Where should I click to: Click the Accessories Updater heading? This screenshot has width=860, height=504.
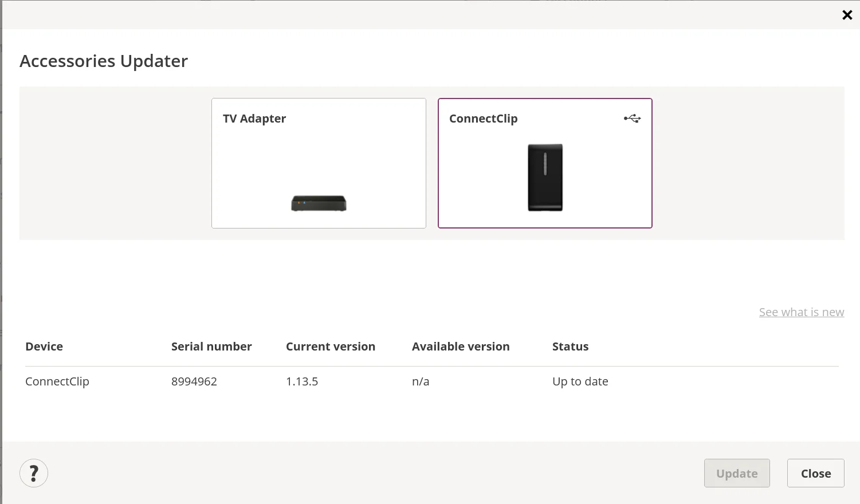click(104, 61)
